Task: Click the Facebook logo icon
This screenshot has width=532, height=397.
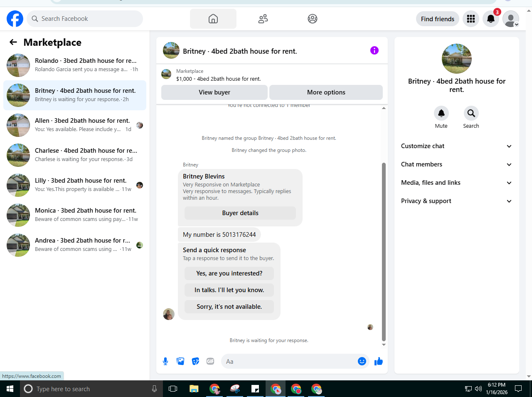Action: [15, 19]
